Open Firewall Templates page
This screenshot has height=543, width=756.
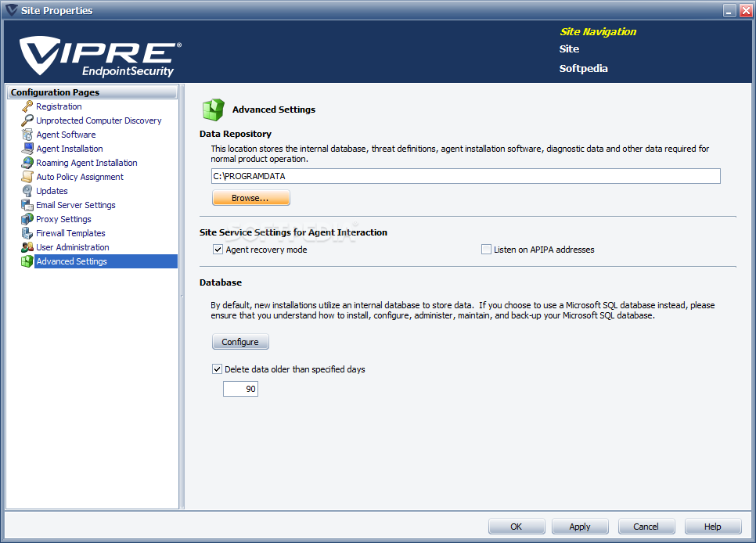[x=71, y=233]
